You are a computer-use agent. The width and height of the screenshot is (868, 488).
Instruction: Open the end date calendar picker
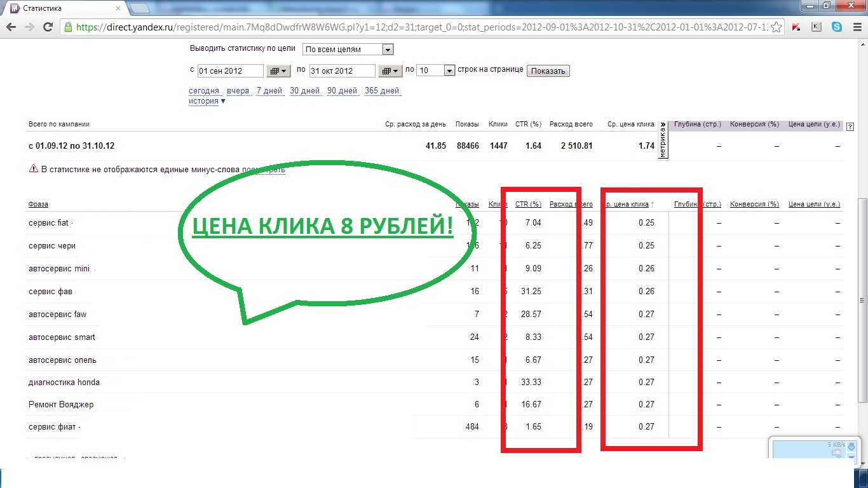391,71
